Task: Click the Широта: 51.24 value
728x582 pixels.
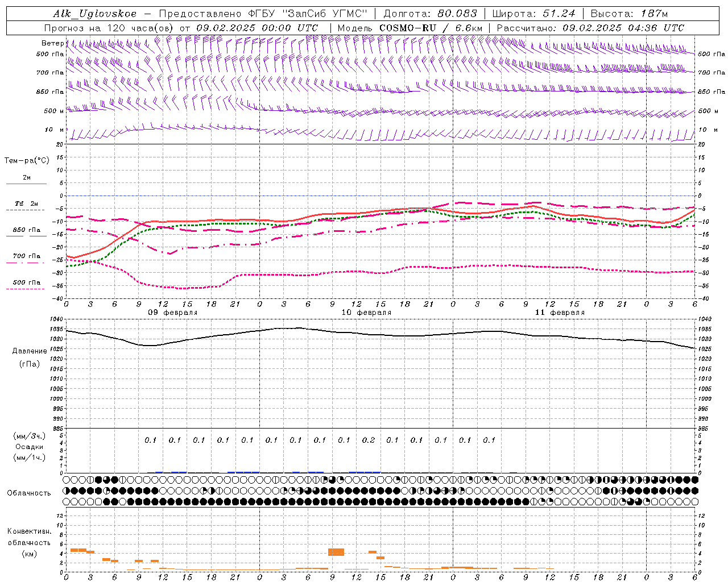Action: (533, 14)
